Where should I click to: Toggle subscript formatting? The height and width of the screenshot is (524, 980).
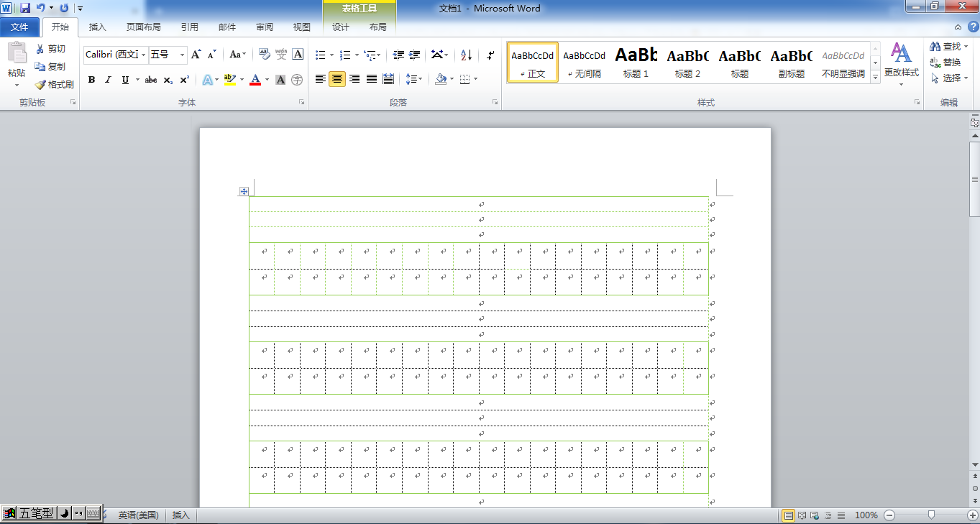click(168, 80)
